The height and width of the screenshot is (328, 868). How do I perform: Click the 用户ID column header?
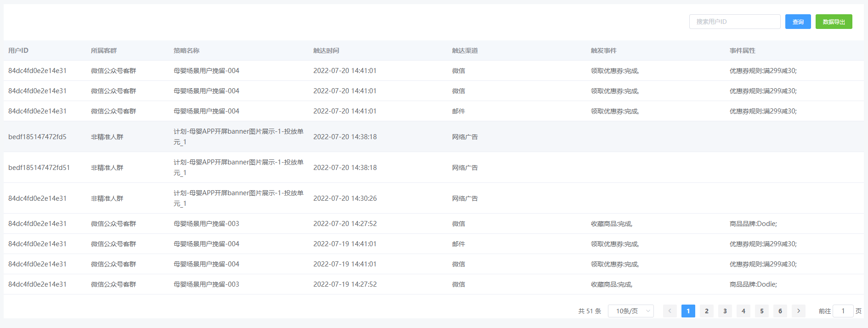tap(18, 51)
